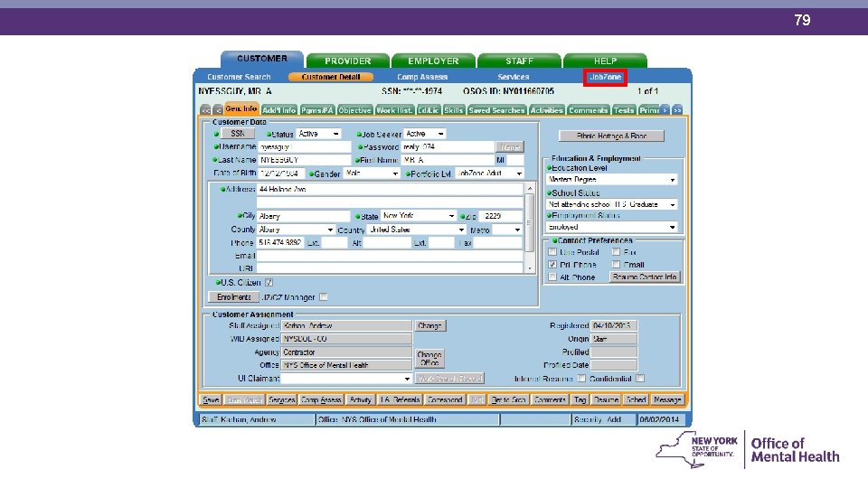Toggle Confidential checkbox

(x=640, y=379)
